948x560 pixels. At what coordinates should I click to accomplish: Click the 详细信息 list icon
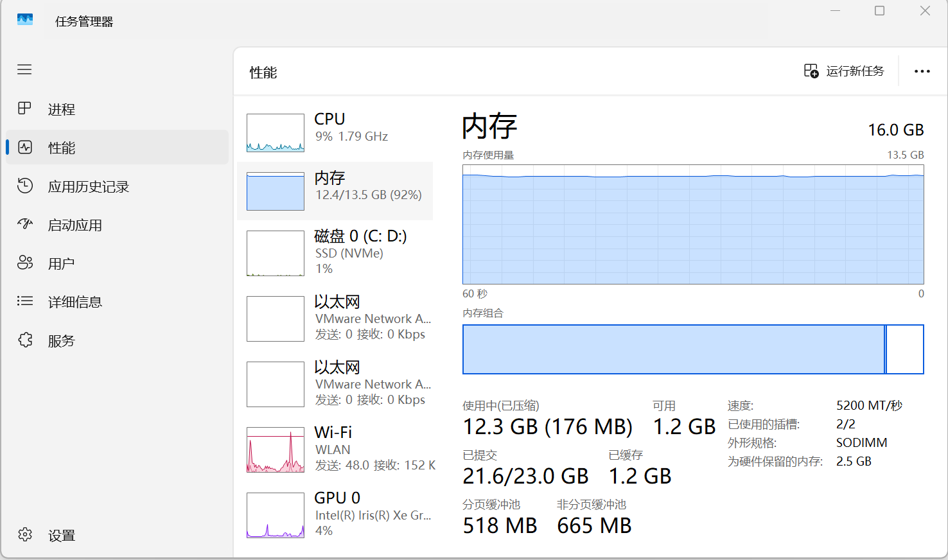[25, 301]
